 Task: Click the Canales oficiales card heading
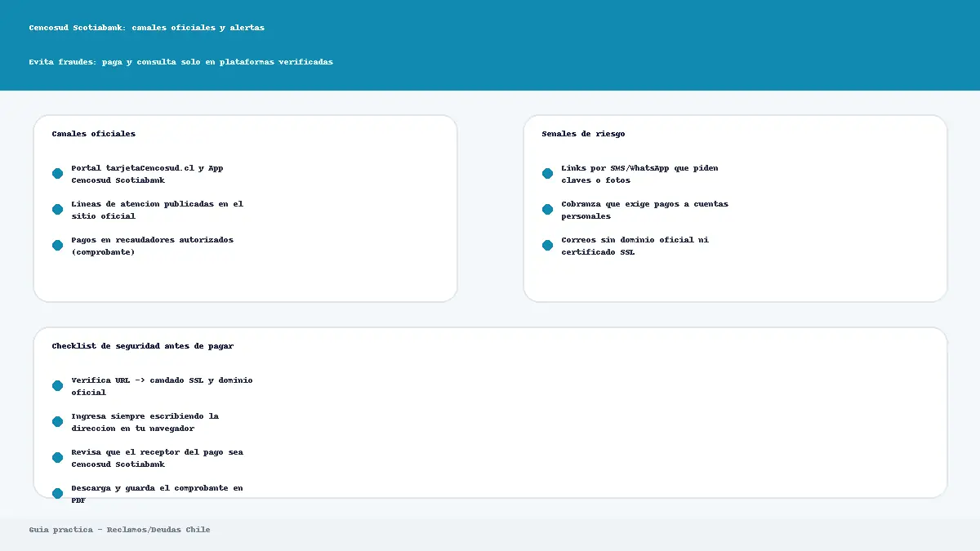click(94, 134)
